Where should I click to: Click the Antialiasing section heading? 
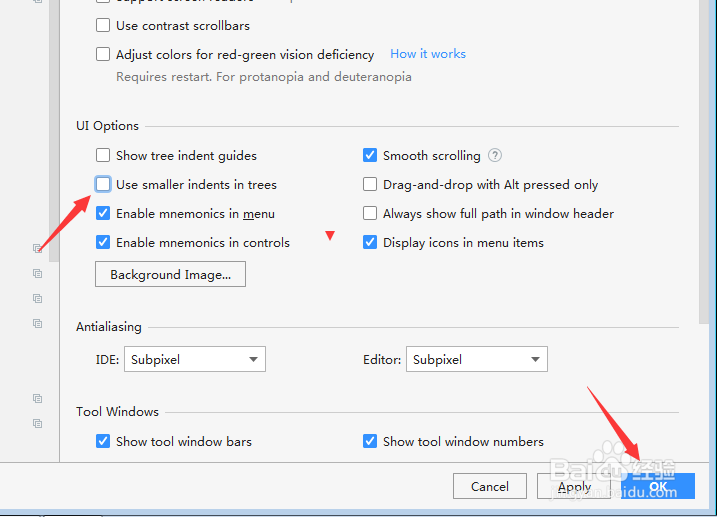pos(109,327)
